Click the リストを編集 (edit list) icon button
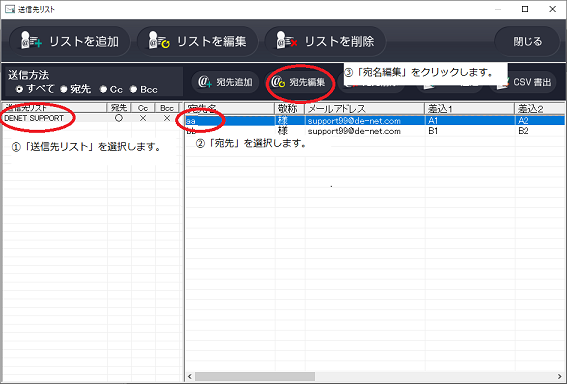The image size is (567, 384). (197, 41)
